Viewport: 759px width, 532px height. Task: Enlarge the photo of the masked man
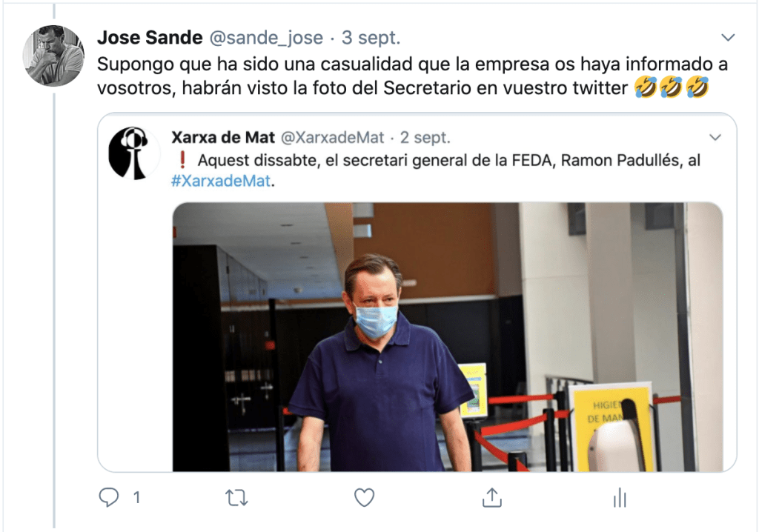pos(448,337)
